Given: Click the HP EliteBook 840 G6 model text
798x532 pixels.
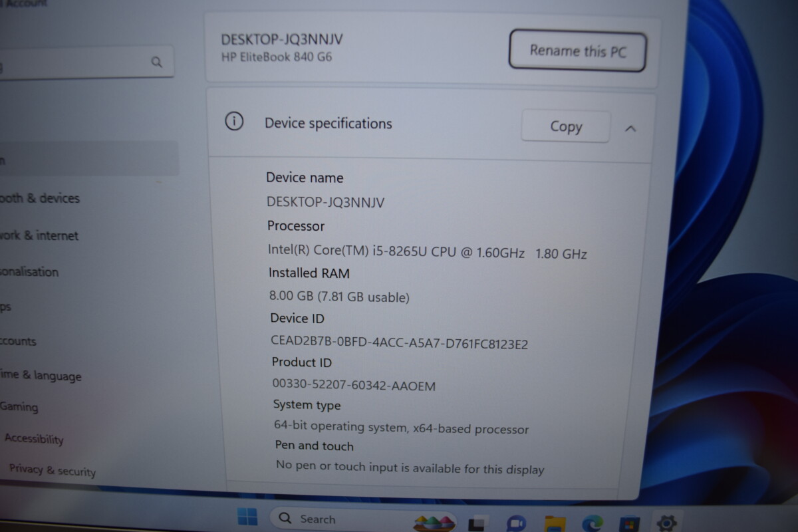Looking at the screenshot, I should [277, 57].
